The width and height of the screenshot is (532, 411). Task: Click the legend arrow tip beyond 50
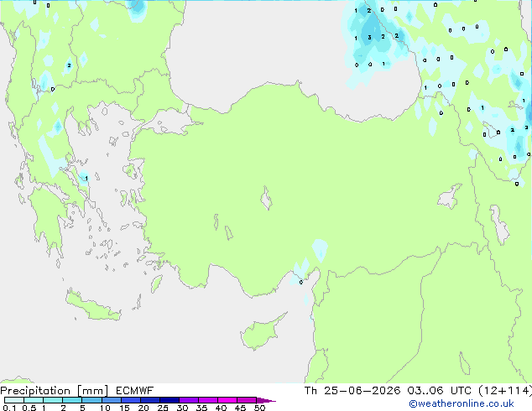click(x=266, y=400)
